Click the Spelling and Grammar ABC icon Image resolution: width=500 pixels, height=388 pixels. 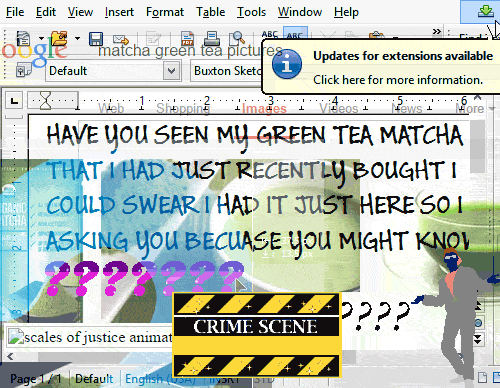(270, 34)
